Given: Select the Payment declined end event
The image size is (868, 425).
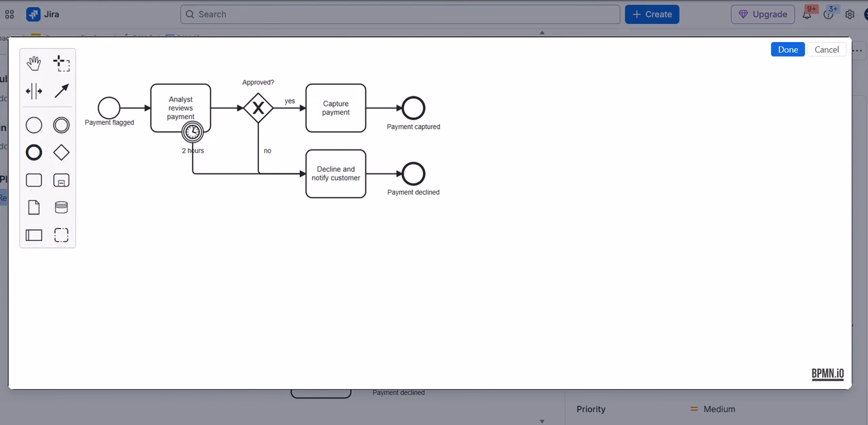Looking at the screenshot, I should 414,174.
